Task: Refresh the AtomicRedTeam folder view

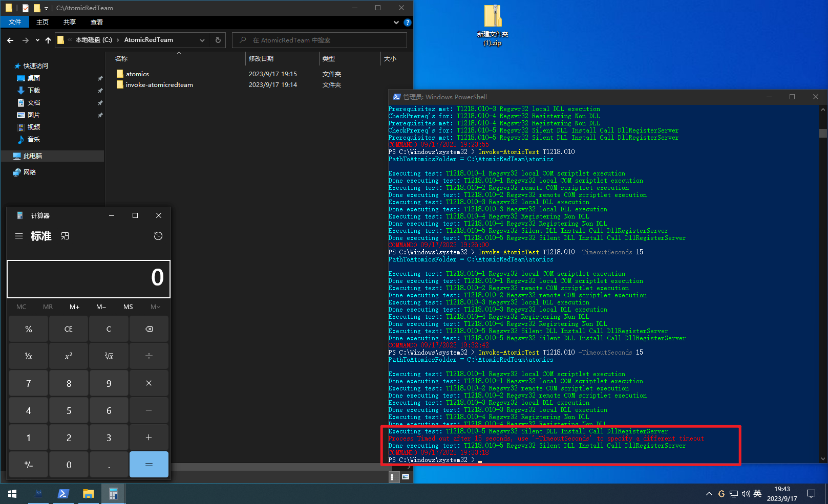Action: [218, 40]
